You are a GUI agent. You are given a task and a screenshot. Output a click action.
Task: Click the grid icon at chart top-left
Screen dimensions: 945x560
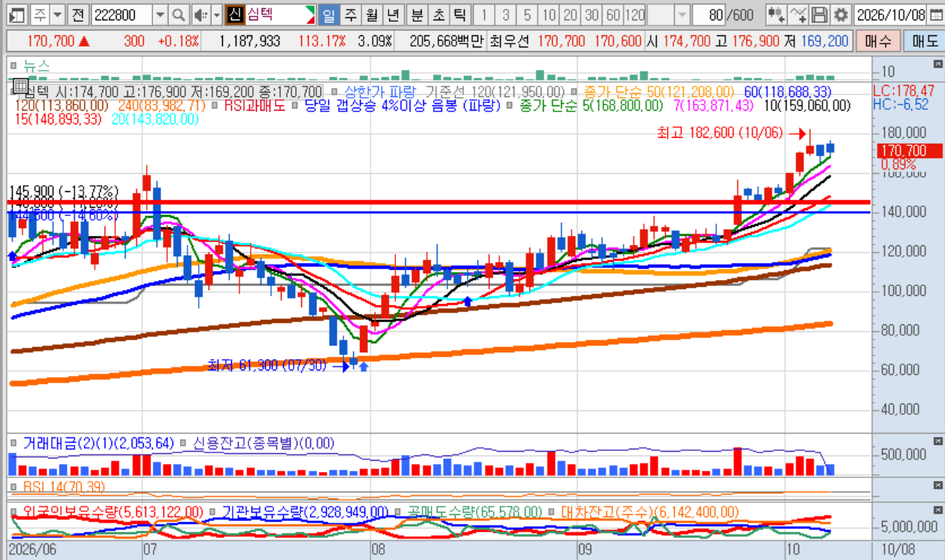(x=21, y=85)
